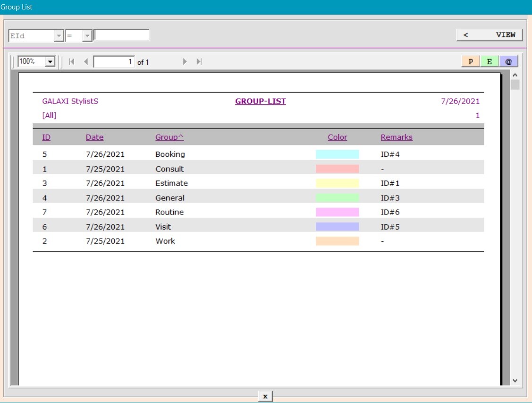Open the EId field dropdown
This screenshot has height=403, width=532.
(59, 35)
